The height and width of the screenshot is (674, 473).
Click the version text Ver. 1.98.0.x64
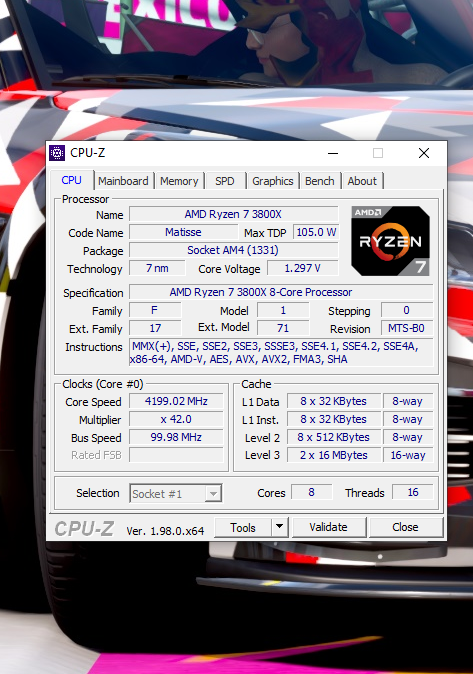(x=165, y=531)
